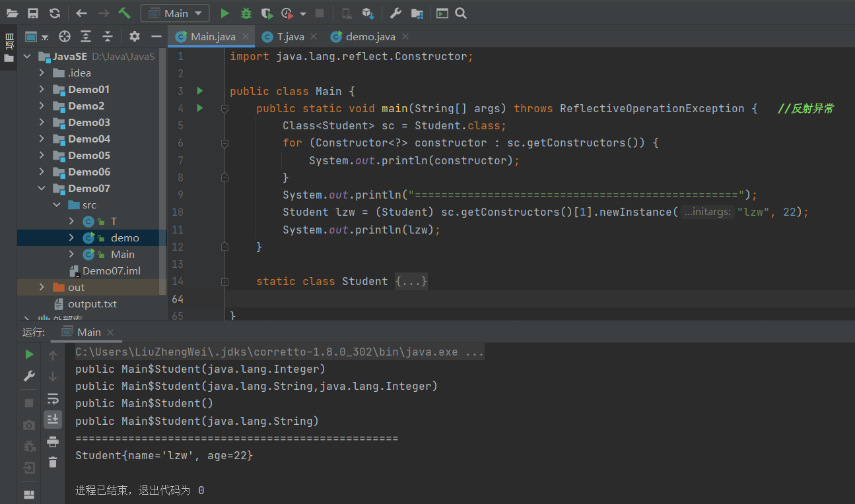Expand folded Student class body {...}

411,282
